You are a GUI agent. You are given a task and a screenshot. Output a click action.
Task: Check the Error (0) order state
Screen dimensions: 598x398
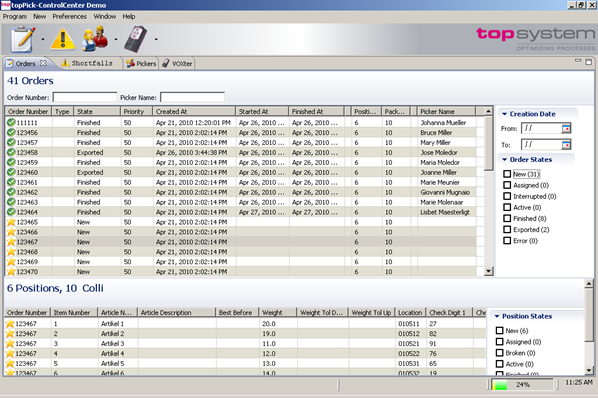point(507,241)
